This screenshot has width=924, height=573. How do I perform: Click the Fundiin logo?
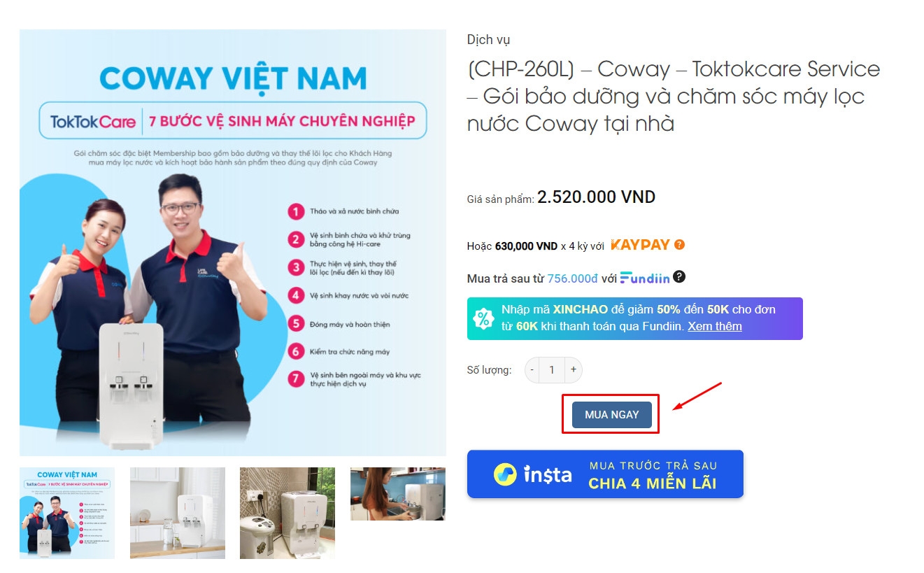(645, 278)
